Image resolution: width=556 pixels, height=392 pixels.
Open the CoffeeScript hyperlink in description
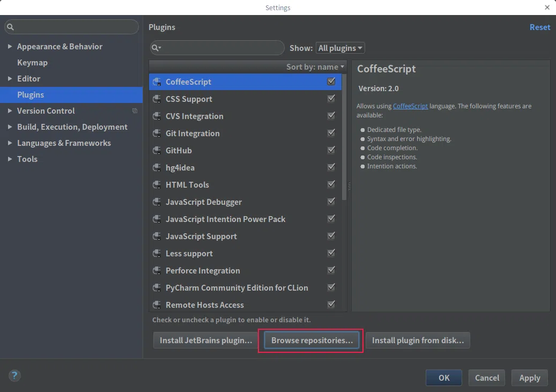(x=410, y=106)
